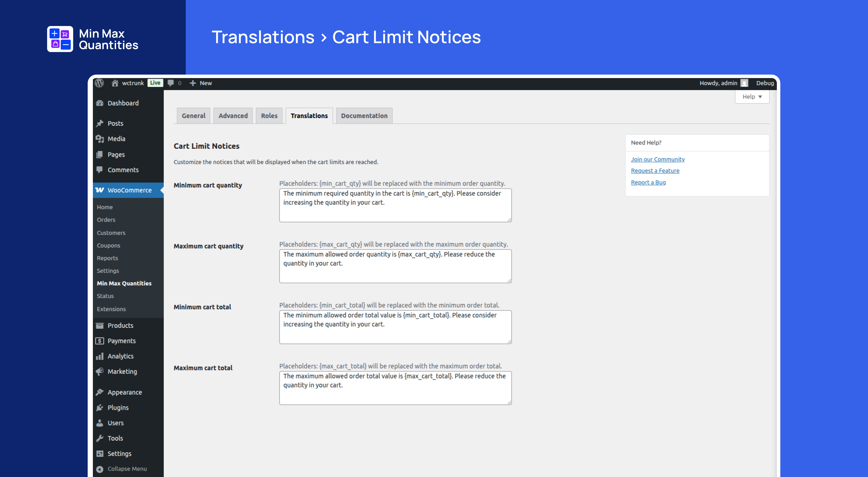This screenshot has width=868, height=477.
Task: Click the Payments sidebar icon
Action: point(100,341)
